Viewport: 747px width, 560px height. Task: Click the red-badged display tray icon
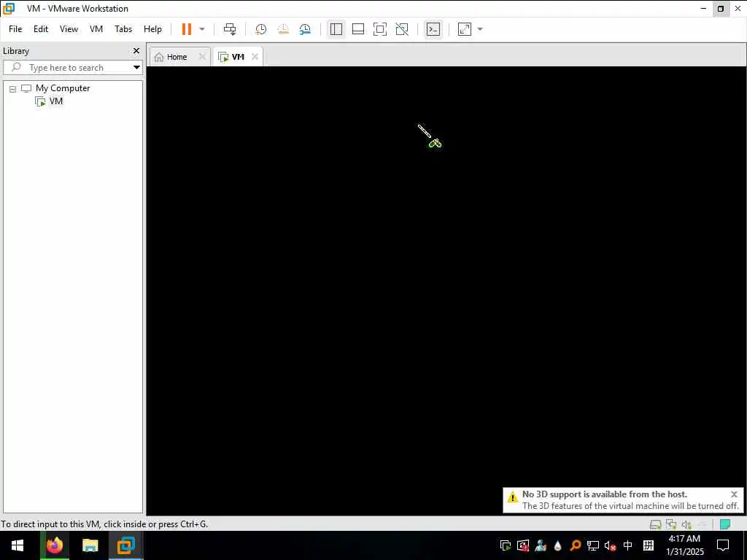point(523,545)
